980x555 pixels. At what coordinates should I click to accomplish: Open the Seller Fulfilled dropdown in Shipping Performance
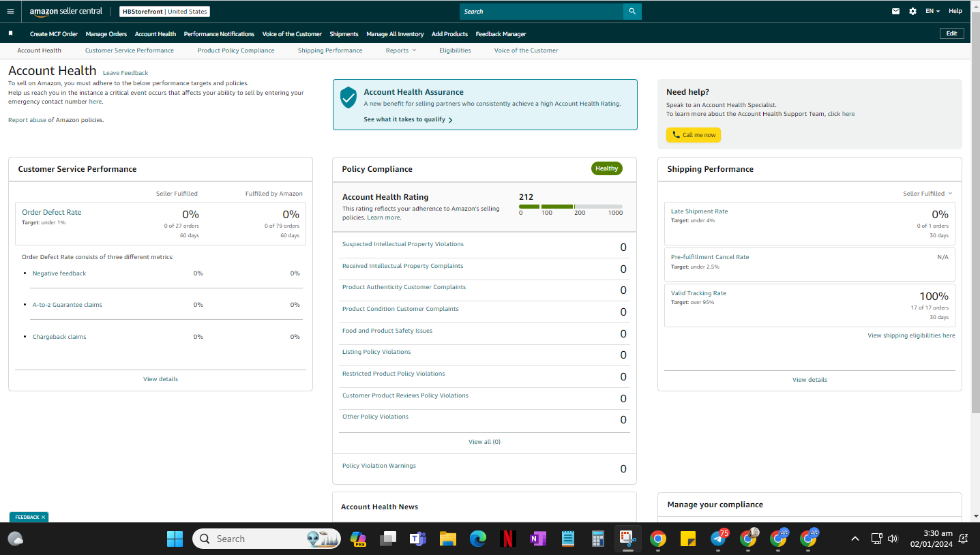tap(927, 194)
